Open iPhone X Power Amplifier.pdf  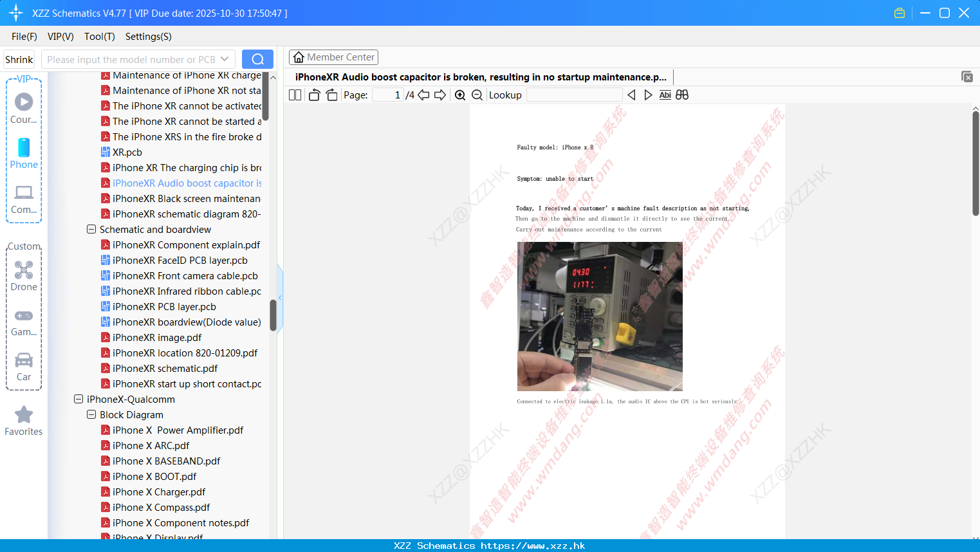coord(178,430)
